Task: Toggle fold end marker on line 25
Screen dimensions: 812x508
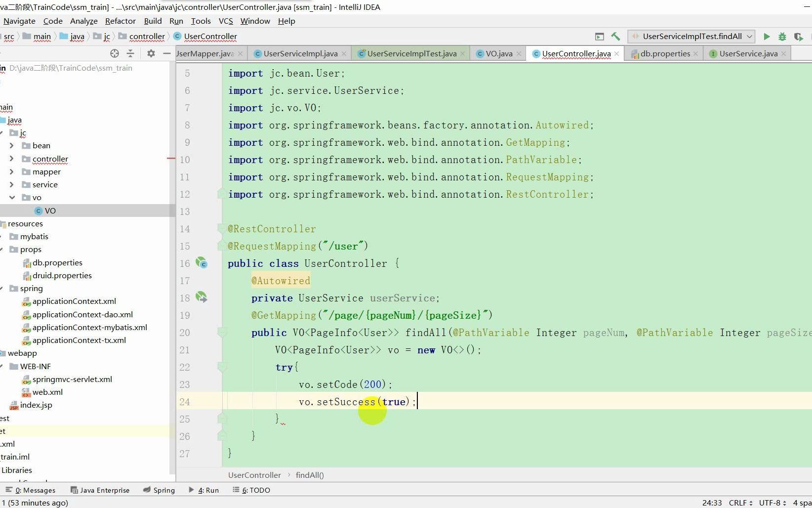Action: [222, 419]
